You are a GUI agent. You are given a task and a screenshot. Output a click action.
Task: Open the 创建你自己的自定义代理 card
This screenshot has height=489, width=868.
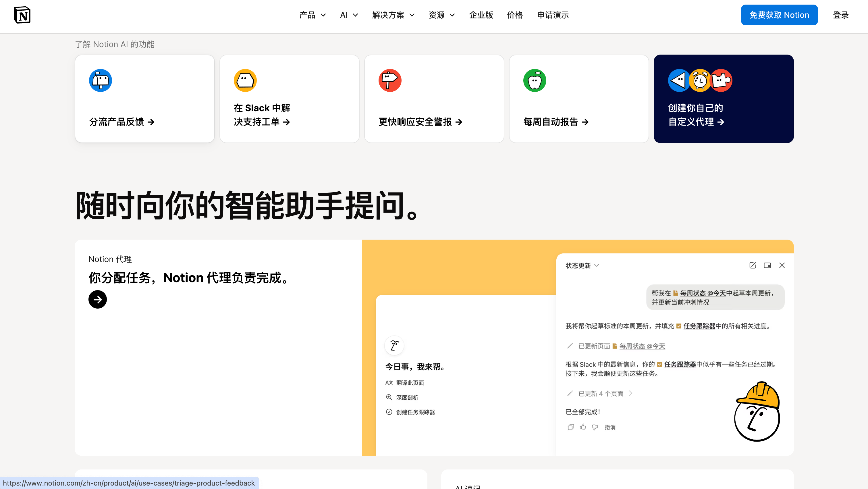[724, 99]
